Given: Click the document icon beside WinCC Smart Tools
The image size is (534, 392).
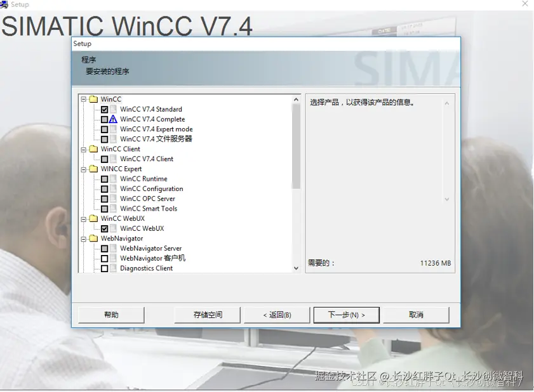Looking at the screenshot, I should coord(113,209).
